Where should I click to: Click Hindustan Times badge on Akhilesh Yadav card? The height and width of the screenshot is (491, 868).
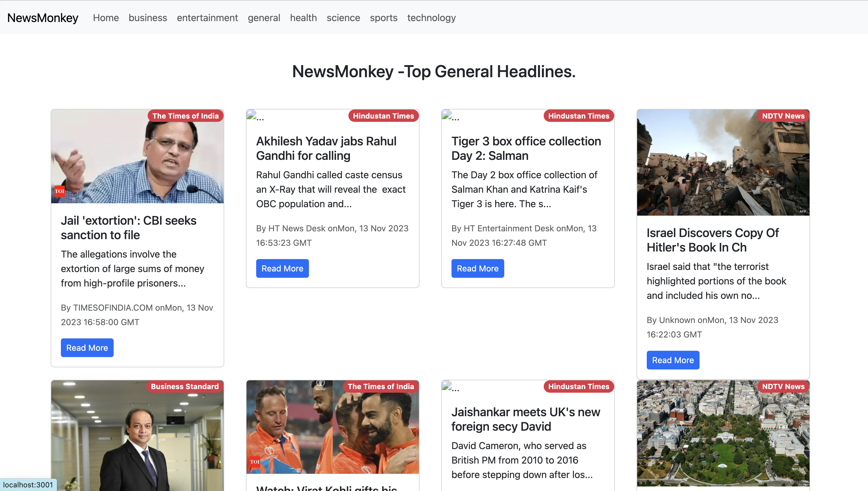coord(383,116)
